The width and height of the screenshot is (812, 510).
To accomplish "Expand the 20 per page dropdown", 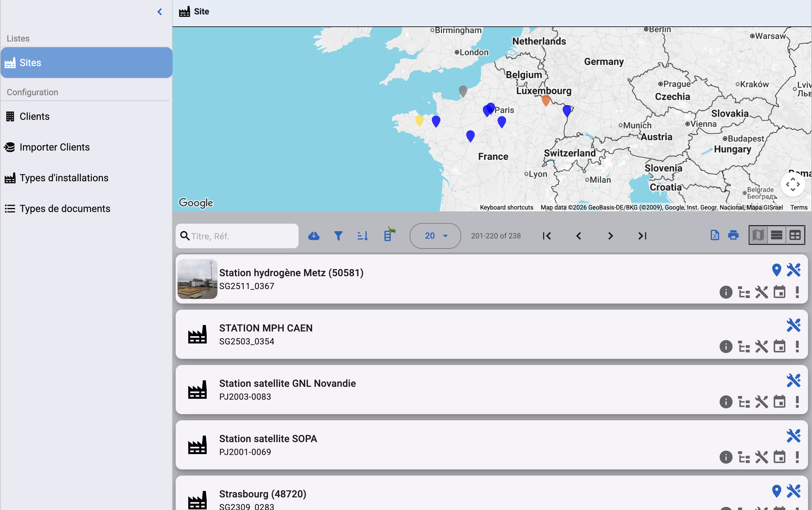I will [435, 236].
